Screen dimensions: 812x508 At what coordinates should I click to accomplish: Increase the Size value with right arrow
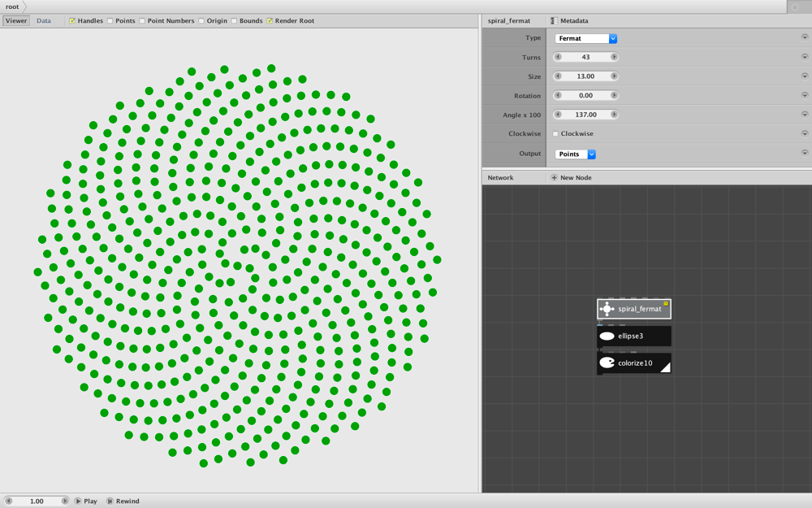[614, 76]
